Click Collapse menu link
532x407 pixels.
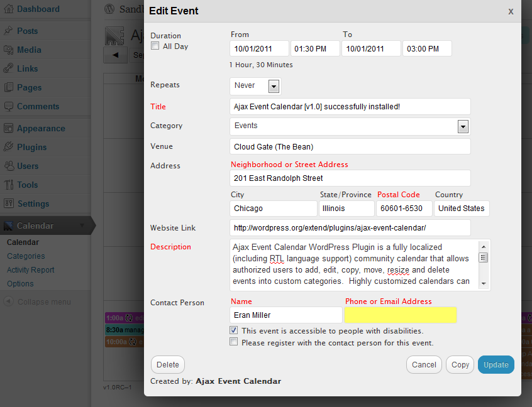tap(44, 301)
